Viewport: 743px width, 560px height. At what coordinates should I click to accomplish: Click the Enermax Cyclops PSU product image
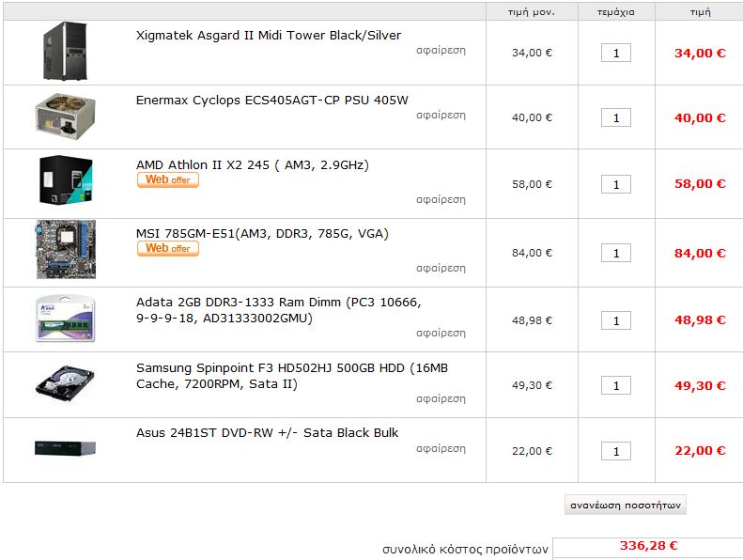point(66,117)
